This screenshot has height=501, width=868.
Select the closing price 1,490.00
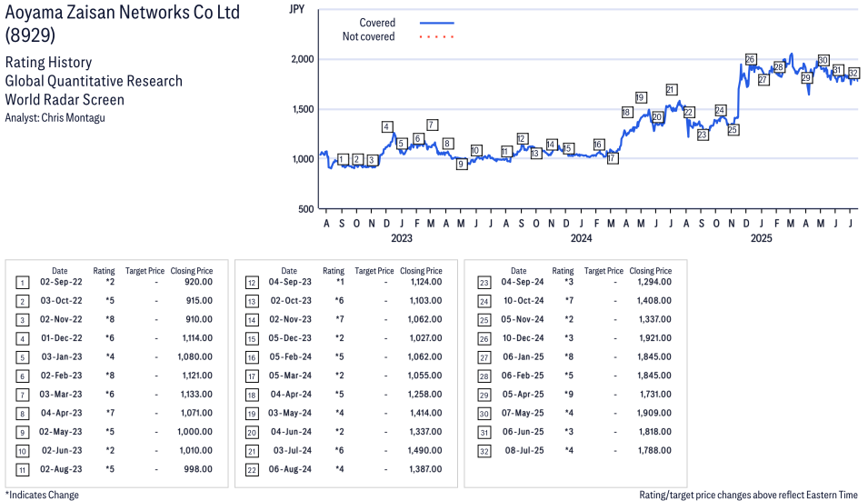point(425,451)
